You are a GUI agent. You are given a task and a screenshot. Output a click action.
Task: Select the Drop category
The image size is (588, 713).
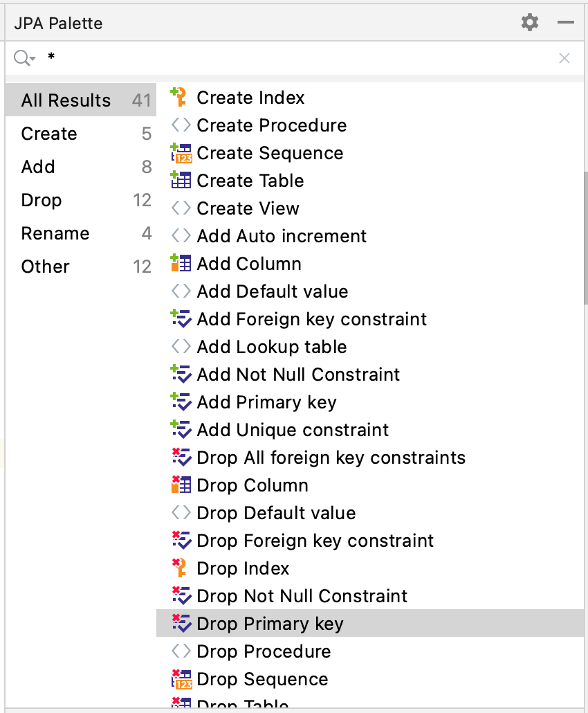click(81, 200)
